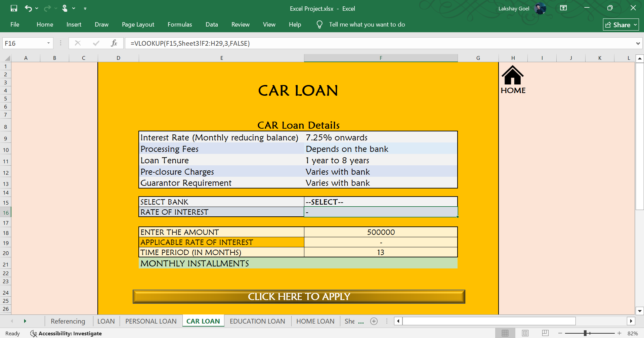Open the Data ribbon tab
The width and height of the screenshot is (644, 338).
tap(212, 25)
